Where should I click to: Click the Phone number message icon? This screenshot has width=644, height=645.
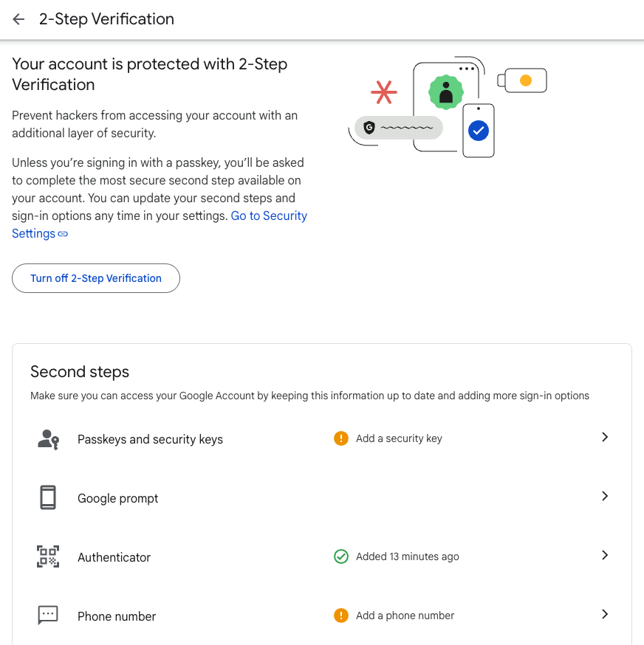point(48,615)
